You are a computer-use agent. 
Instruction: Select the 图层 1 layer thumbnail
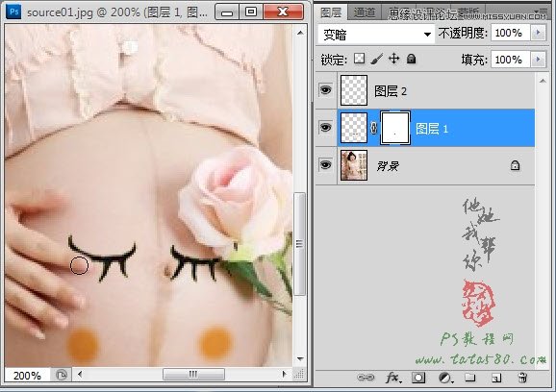(x=354, y=128)
